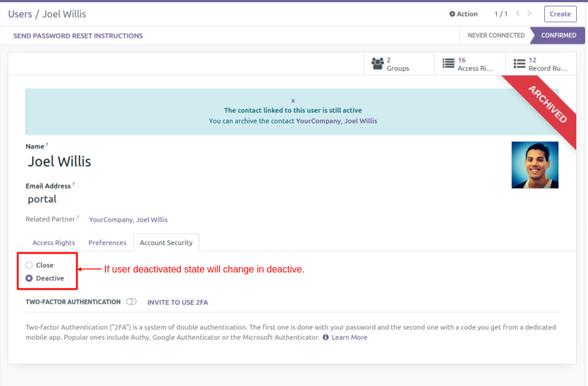The height and width of the screenshot is (386, 588).
Task: Open Related Partner YourCompany, Joel Willis link
Action: (x=128, y=220)
